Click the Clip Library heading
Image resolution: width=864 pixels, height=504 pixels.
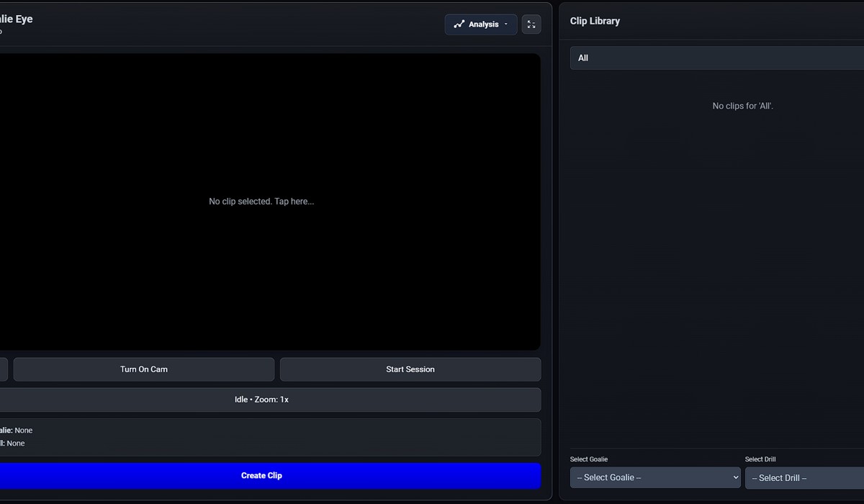(595, 21)
